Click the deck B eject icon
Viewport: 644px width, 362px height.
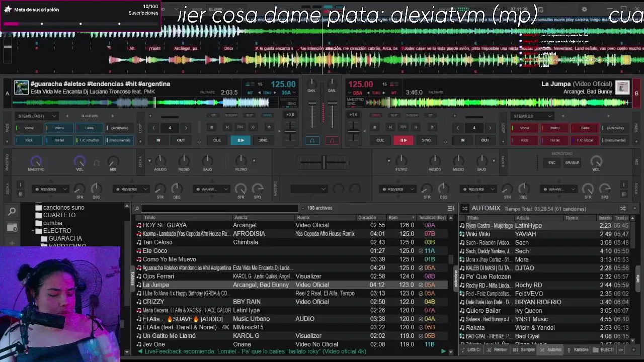point(432,127)
